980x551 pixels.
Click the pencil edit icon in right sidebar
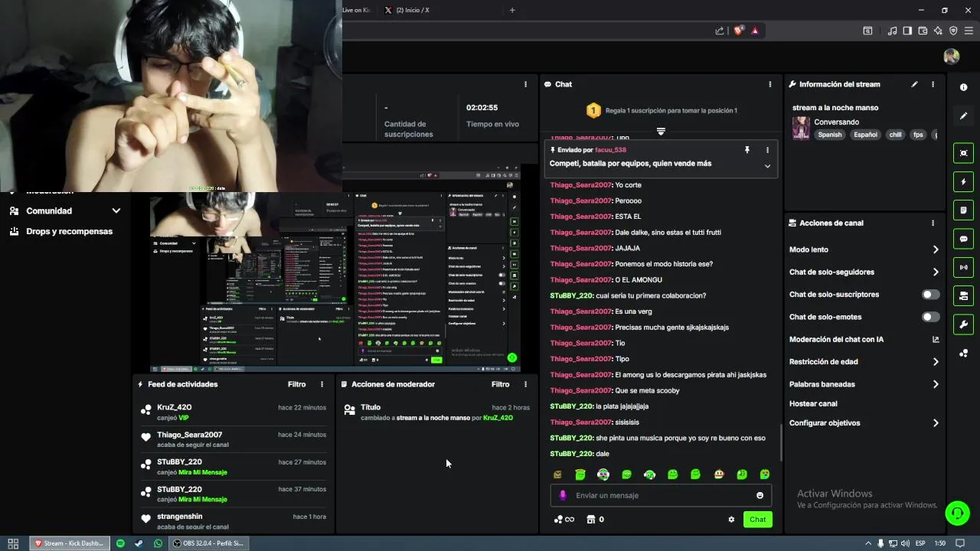pos(963,116)
